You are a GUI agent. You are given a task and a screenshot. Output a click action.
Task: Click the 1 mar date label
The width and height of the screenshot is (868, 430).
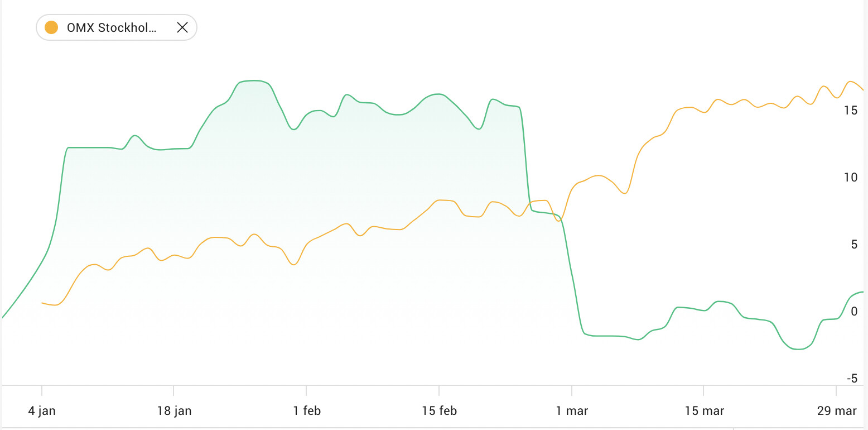[572, 412]
